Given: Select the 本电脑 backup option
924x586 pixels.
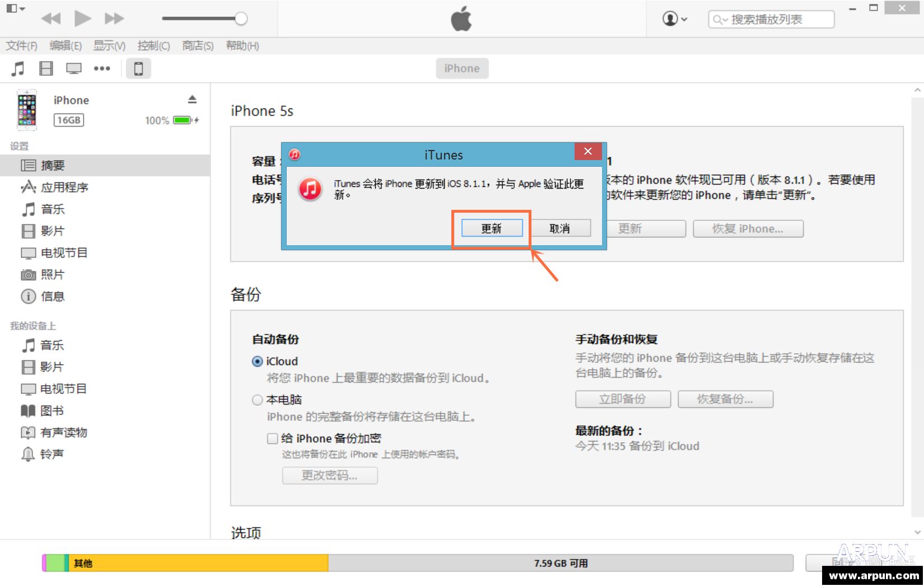Looking at the screenshot, I should click(258, 400).
